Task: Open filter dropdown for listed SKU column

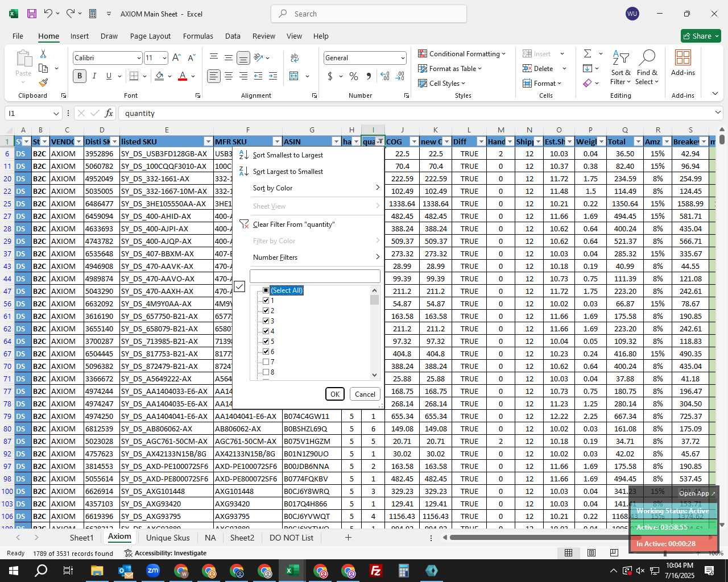Action: [x=208, y=142]
